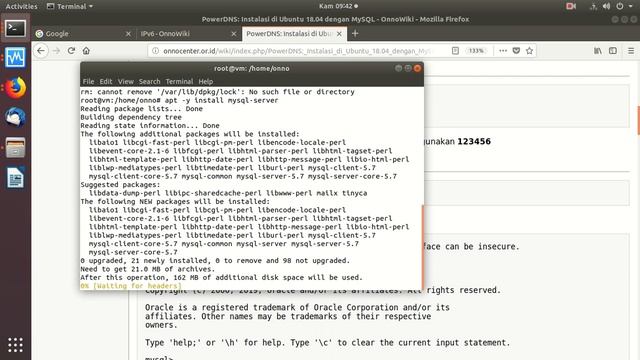Open the Firefox Library icon
Image resolution: width=640 pixels, height=360 pixels.
pyautogui.click(x=598, y=51)
